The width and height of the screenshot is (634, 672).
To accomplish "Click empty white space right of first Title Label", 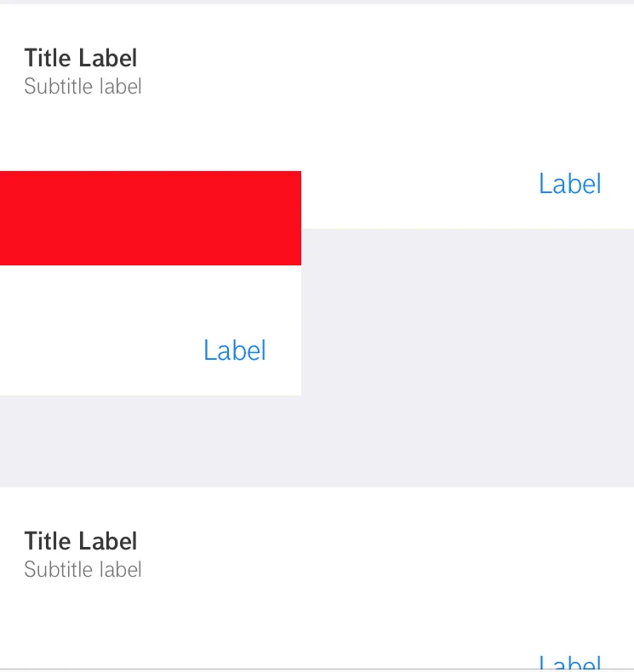I will 383,60.
